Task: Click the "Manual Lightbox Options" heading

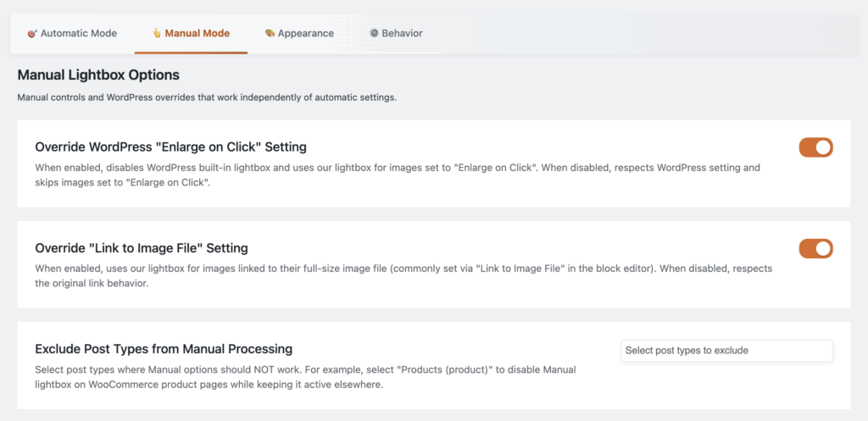Action: [x=98, y=75]
